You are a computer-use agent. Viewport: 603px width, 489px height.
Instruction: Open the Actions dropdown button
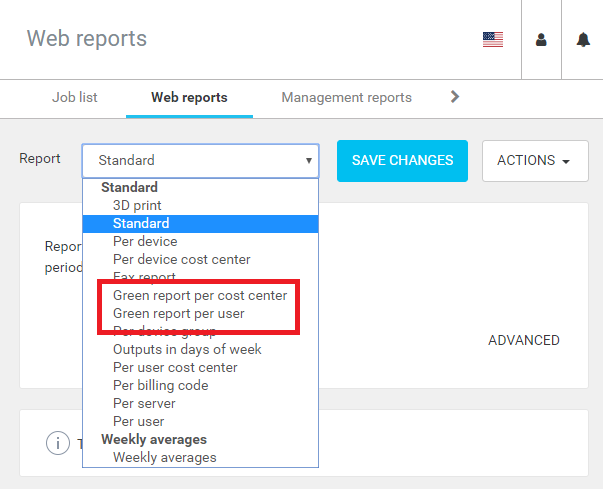click(534, 160)
